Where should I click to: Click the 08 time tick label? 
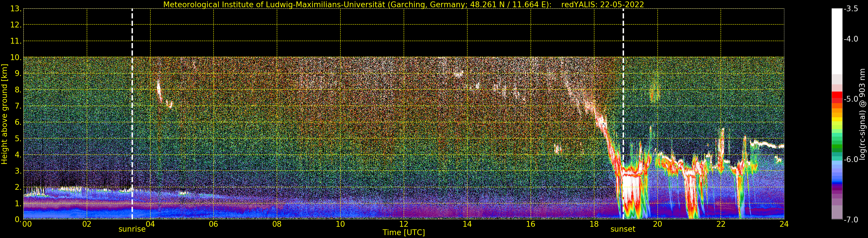277,224
